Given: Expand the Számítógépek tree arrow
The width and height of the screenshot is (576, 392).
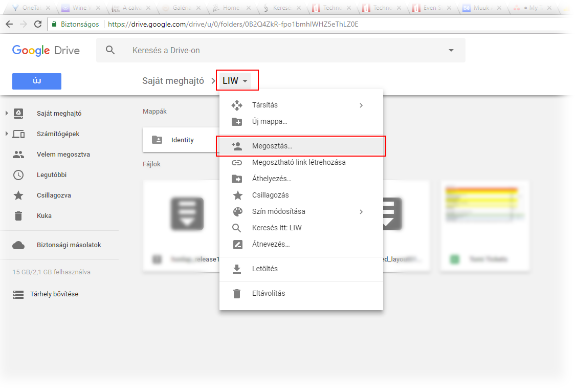Looking at the screenshot, I should pos(7,134).
